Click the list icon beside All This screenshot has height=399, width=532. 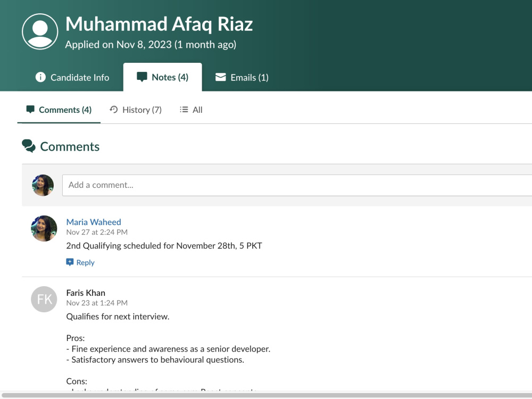pos(184,110)
